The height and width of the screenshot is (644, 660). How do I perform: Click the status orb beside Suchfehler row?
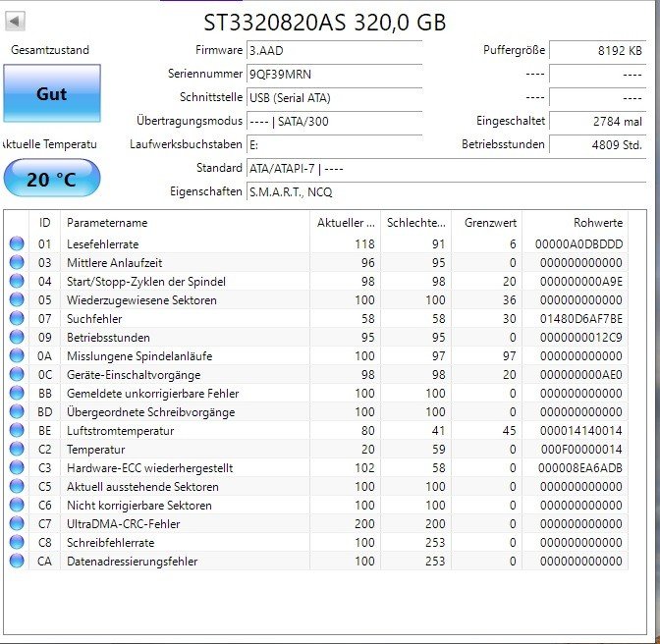(17, 319)
